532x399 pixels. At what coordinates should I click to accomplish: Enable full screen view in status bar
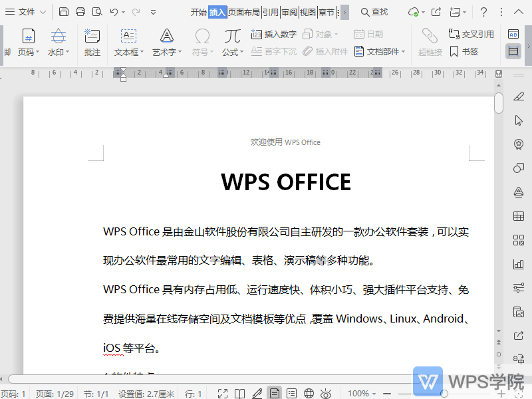coord(223,394)
